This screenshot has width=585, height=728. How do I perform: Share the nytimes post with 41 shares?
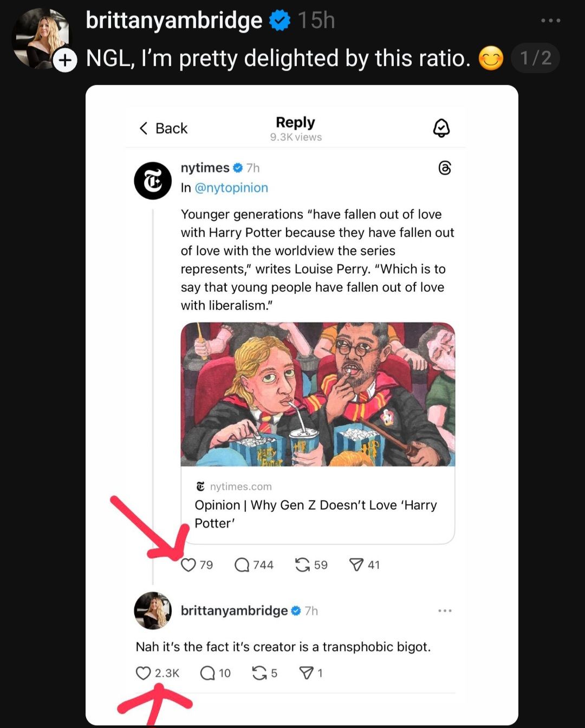click(x=356, y=565)
